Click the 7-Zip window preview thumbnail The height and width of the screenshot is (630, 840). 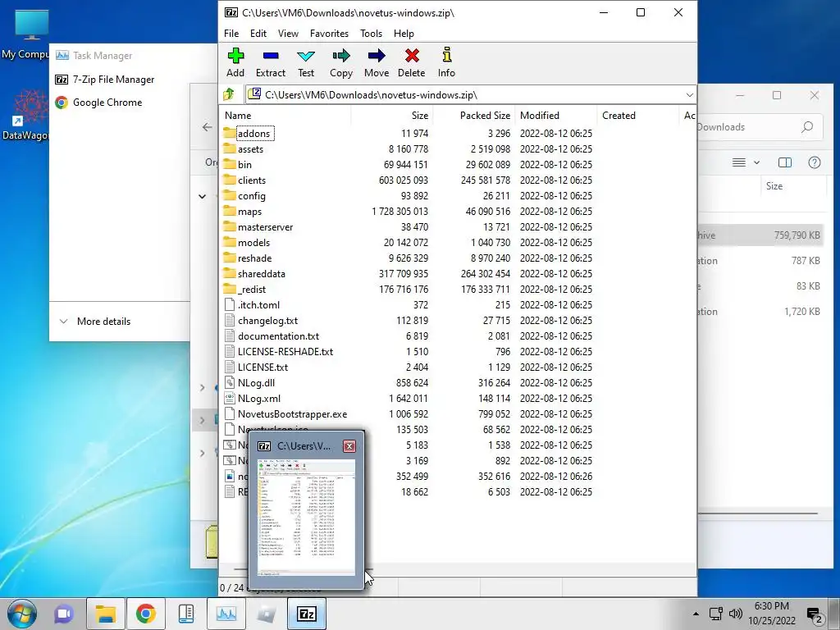pyautogui.click(x=307, y=518)
